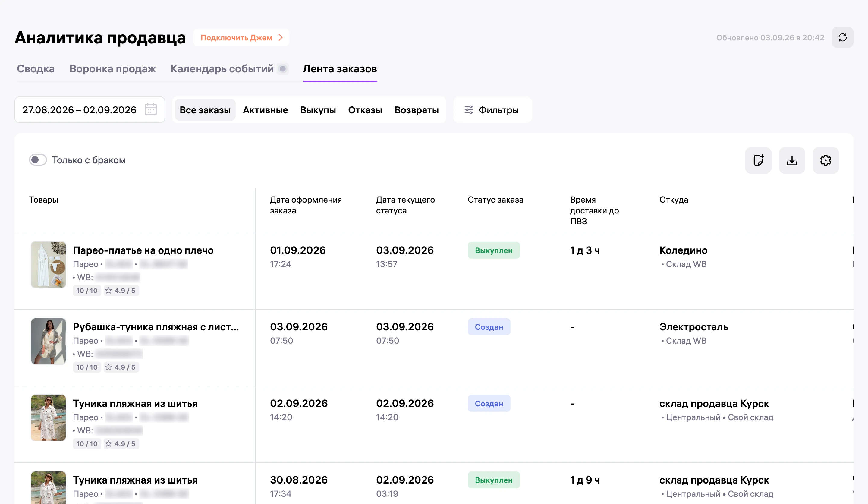Show 'Возвраты' orders
868x504 pixels.
(417, 110)
